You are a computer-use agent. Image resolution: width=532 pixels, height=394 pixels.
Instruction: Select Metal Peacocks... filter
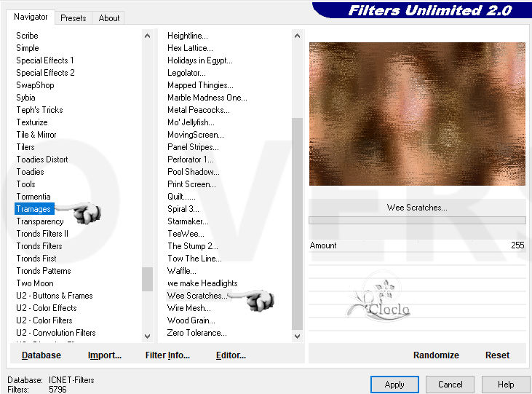coord(199,110)
